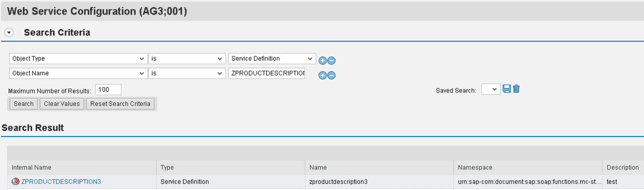Open the ZPRODUCTDESCRIPTION3 link
This screenshot has width=644, height=190.
coord(61,182)
